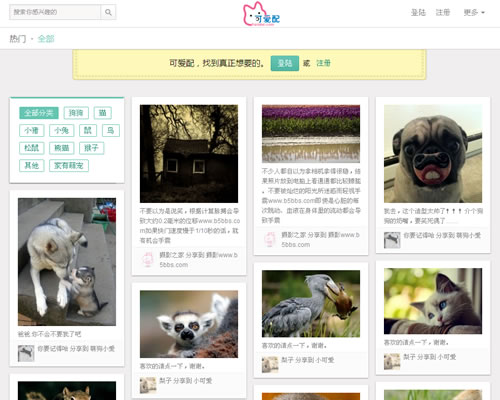Focus the search input field
The height and width of the screenshot is (400, 500).
click(55, 12)
